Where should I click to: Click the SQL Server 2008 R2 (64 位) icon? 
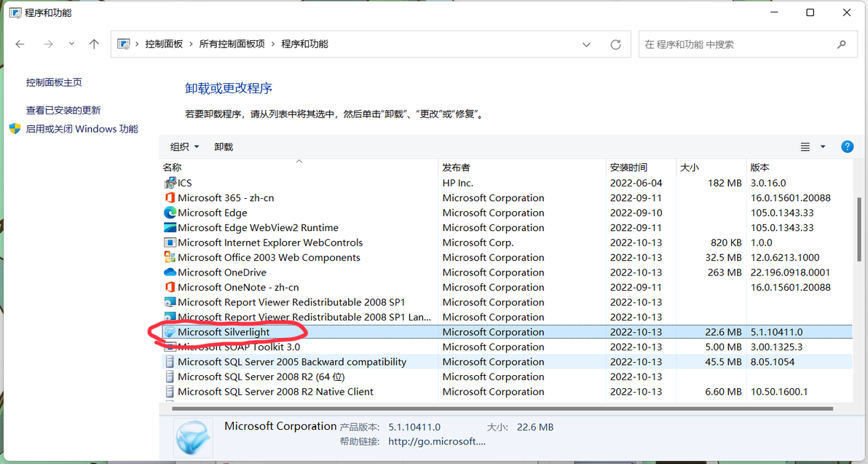170,377
